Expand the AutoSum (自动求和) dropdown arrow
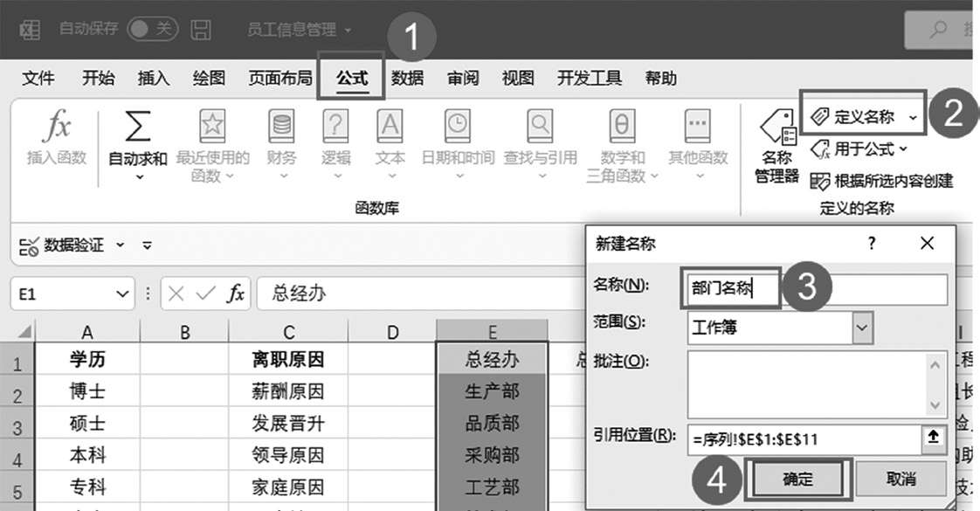The width and height of the screenshot is (980, 511). click(x=139, y=177)
